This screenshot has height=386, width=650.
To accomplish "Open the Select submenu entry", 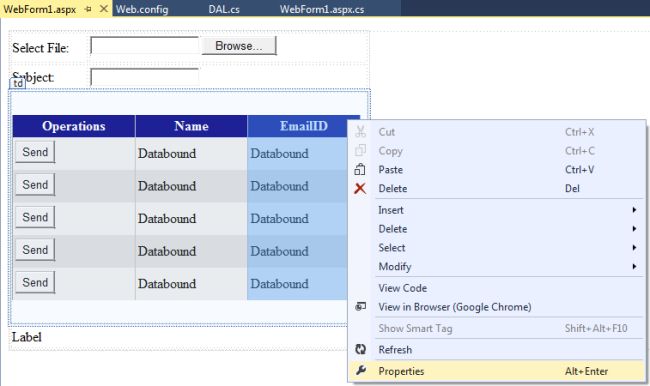I will coord(496,248).
